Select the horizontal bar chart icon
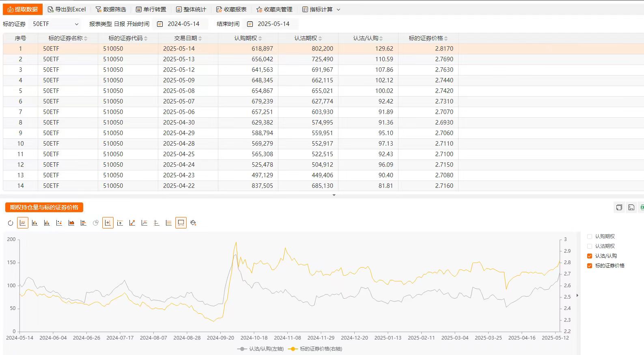The height and width of the screenshot is (355, 644). 84,223
